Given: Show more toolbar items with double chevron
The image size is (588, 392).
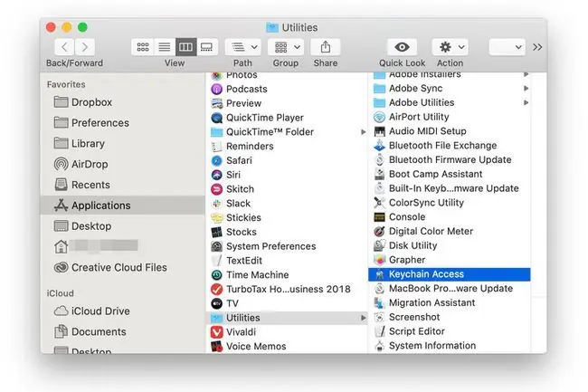Looking at the screenshot, I should tap(537, 47).
